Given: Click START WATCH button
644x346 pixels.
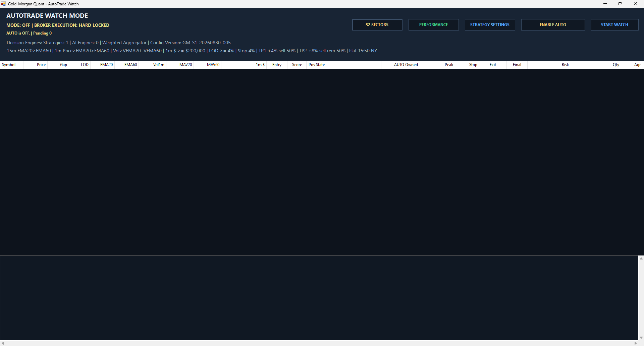Looking at the screenshot, I should [x=614, y=25].
